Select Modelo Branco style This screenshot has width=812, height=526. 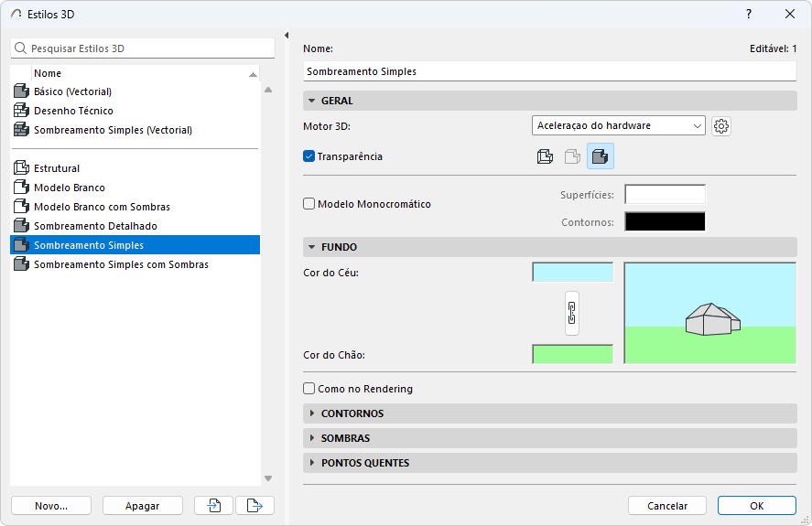click(x=135, y=187)
